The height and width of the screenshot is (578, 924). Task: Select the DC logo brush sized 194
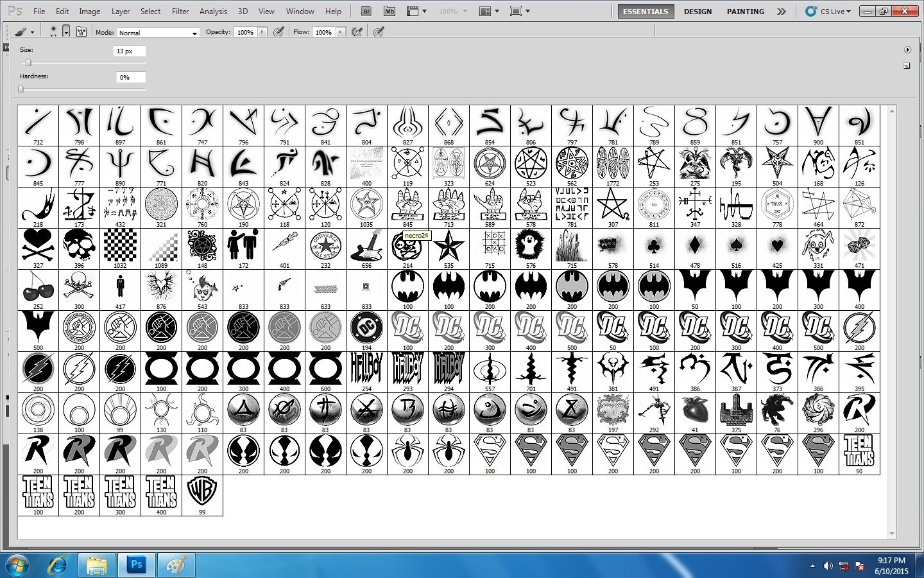click(x=366, y=331)
